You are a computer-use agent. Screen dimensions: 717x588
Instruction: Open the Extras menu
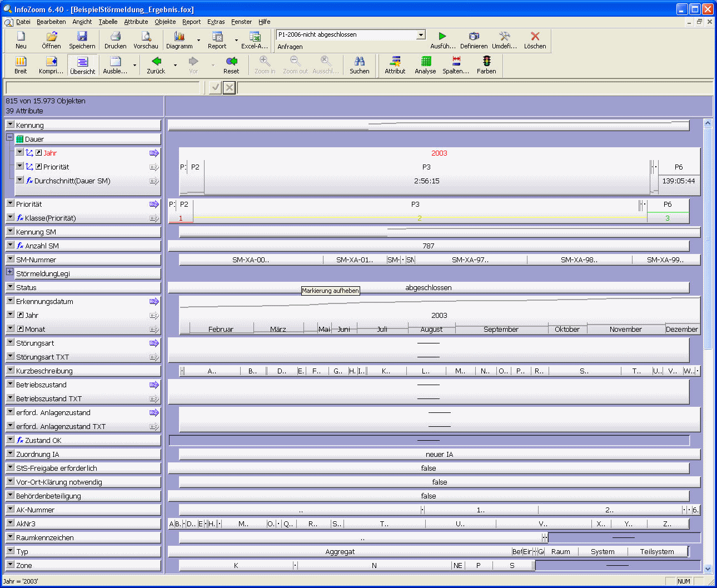216,22
